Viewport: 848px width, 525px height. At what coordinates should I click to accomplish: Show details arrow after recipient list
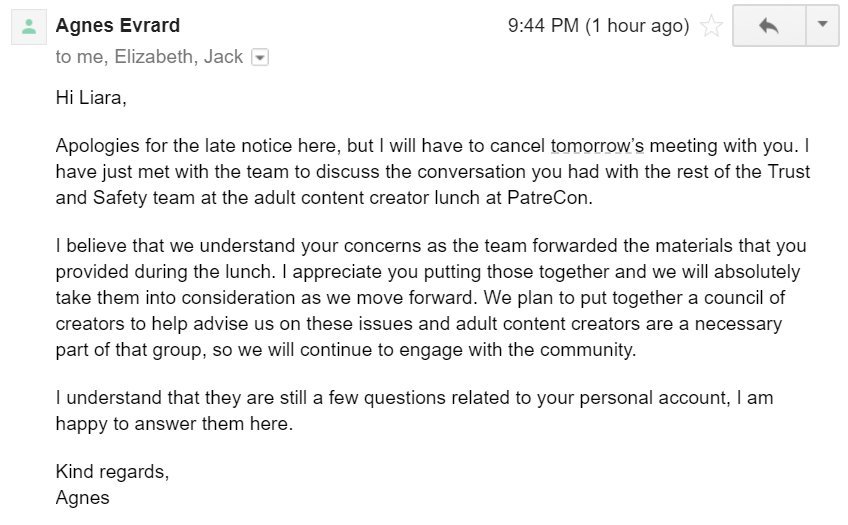tap(260, 57)
